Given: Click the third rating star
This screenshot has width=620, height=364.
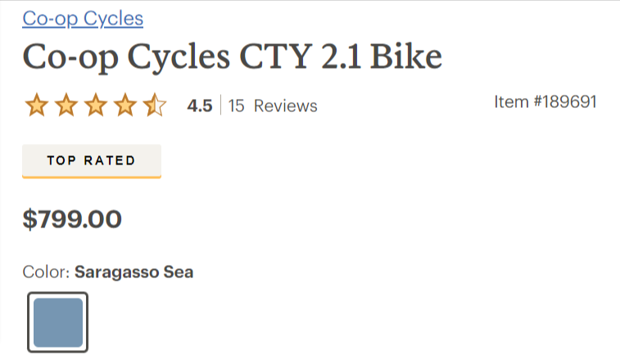Looking at the screenshot, I should pyautogui.click(x=96, y=106).
